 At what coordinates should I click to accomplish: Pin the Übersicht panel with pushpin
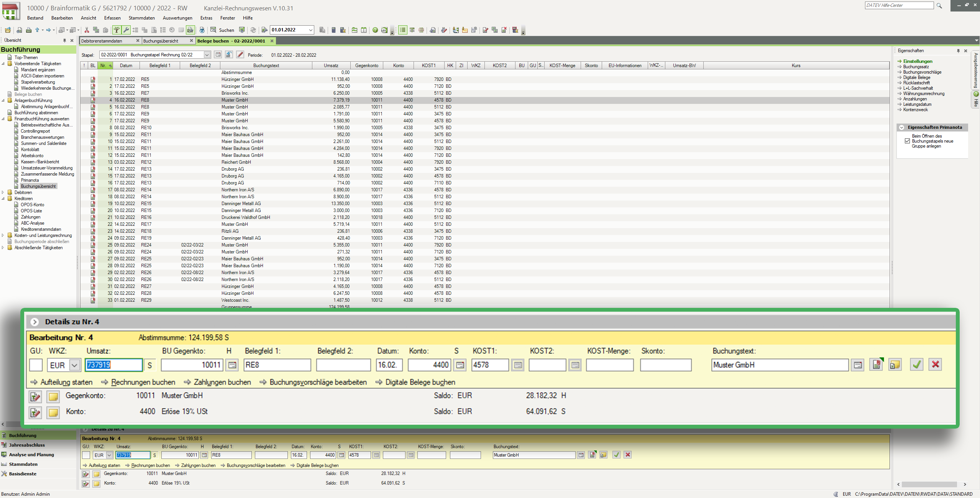pyautogui.click(x=64, y=40)
